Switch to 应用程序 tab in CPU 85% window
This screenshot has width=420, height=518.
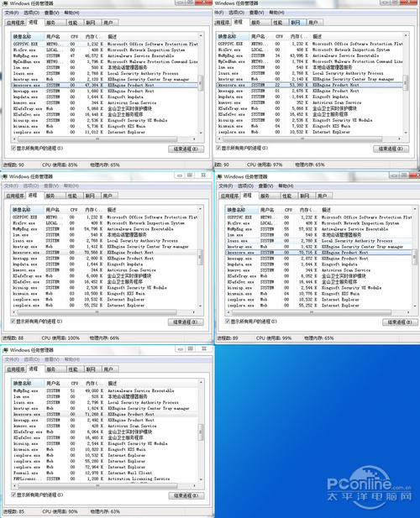(x=15, y=23)
